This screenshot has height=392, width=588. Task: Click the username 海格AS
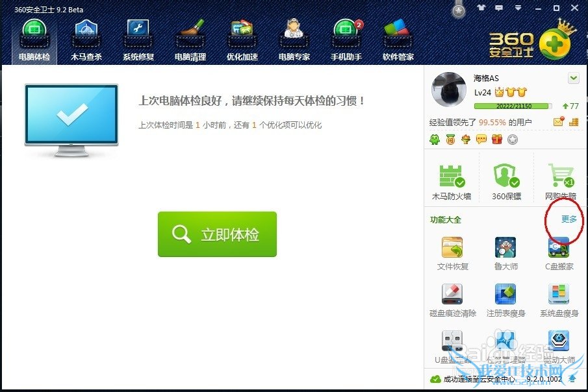[x=486, y=78]
